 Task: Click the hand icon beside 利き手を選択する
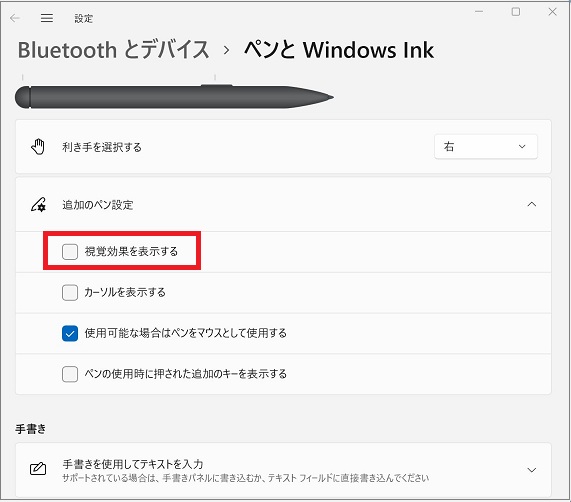(38, 147)
